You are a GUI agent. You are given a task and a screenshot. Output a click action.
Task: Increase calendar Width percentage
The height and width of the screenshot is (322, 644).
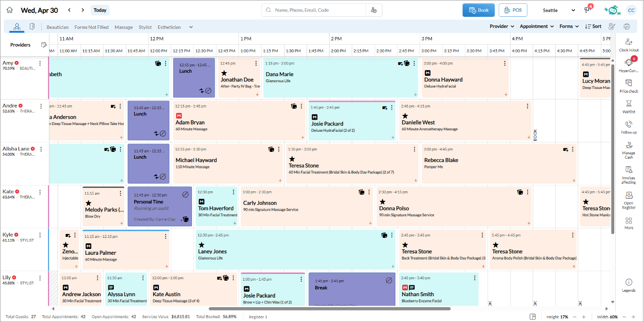(x=633, y=317)
